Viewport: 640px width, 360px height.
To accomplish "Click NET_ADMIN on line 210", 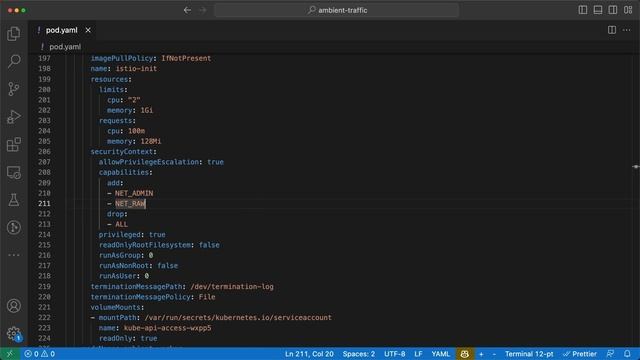I will pos(134,193).
